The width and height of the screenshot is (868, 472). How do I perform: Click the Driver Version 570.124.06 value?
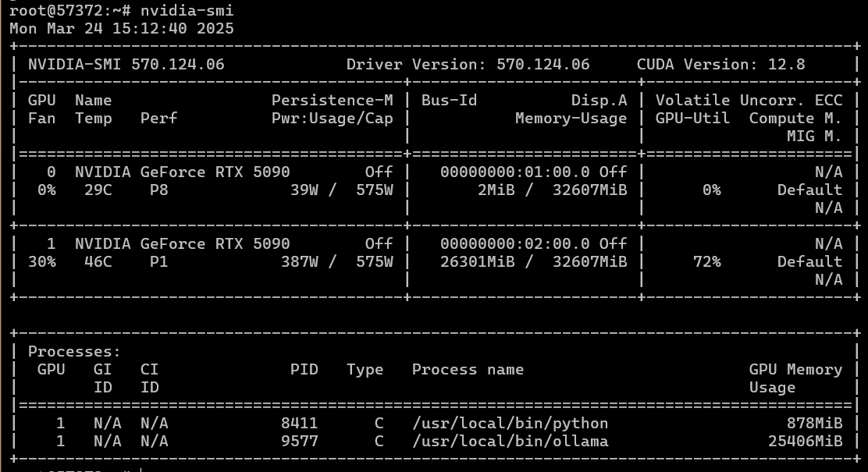click(543, 64)
